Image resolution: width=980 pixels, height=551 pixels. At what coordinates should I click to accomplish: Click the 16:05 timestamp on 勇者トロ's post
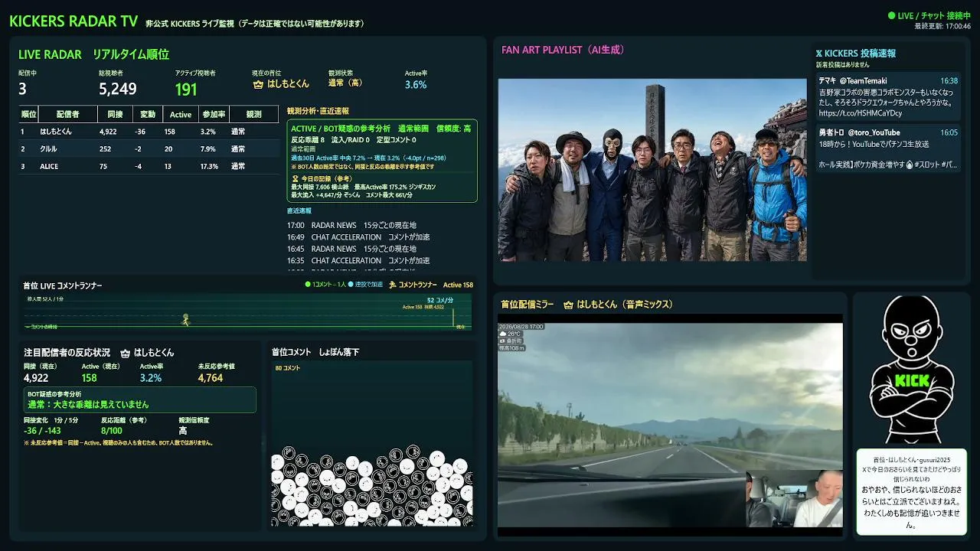949,132
